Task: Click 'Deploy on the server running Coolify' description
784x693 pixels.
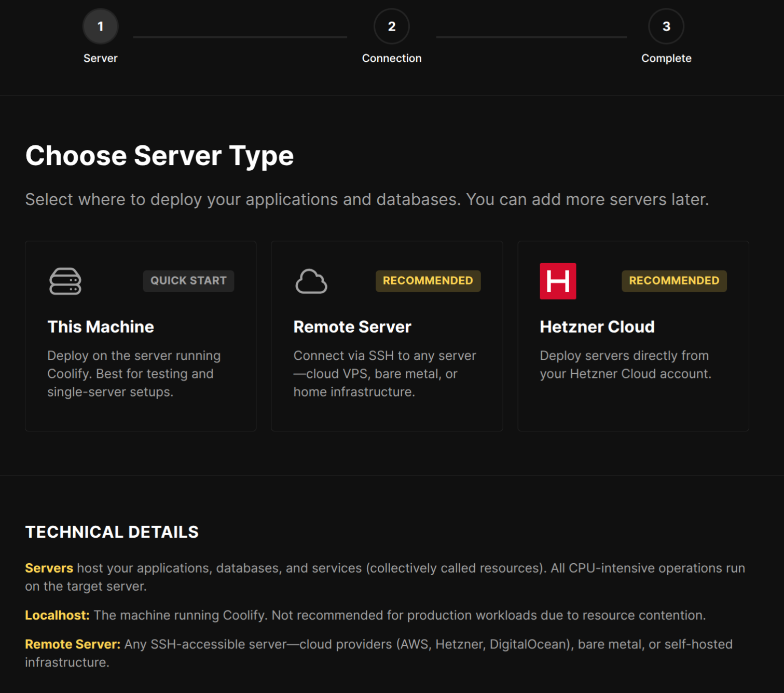Action: pos(134,374)
